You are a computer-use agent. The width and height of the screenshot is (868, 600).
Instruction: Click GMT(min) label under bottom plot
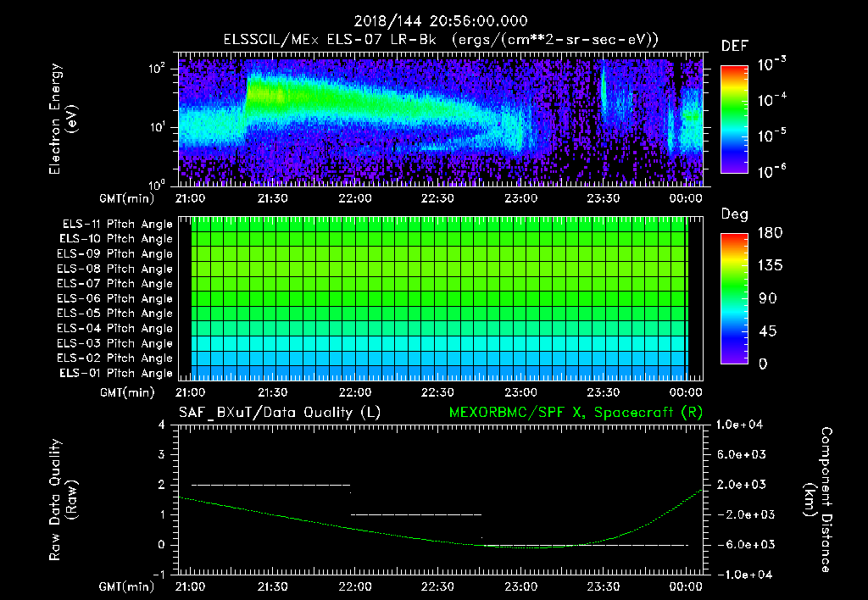(x=127, y=586)
